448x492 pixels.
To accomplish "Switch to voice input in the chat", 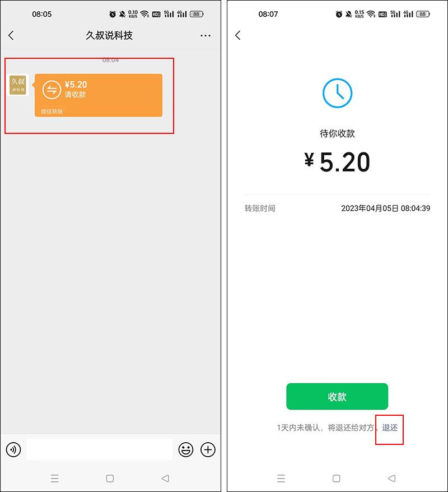I will click(13, 449).
